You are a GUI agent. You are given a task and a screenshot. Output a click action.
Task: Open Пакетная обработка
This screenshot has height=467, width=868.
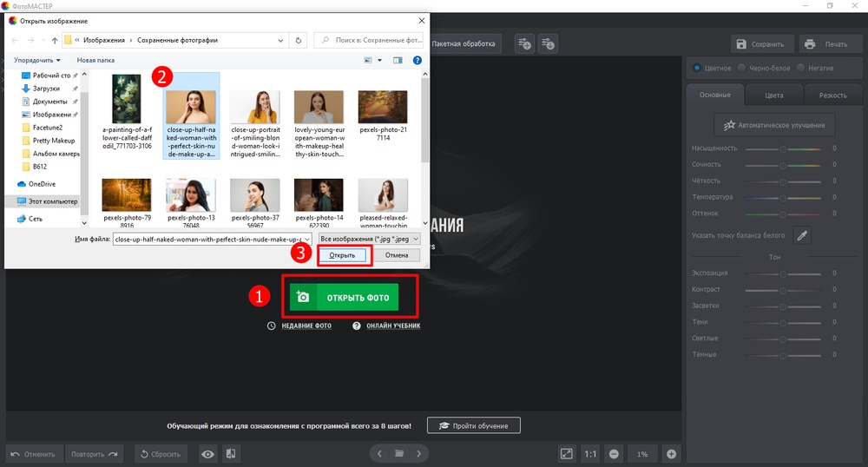(464, 43)
